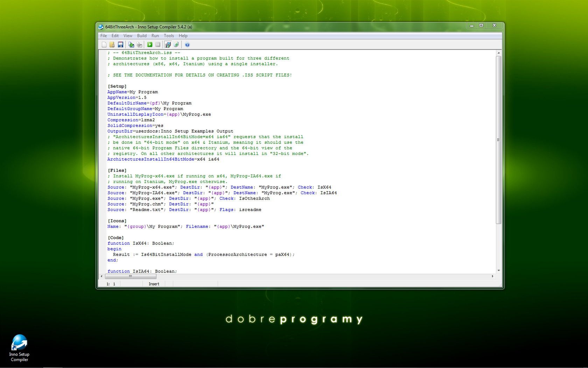Click the Insert mode status bar entry
588x368 pixels.
point(154,284)
